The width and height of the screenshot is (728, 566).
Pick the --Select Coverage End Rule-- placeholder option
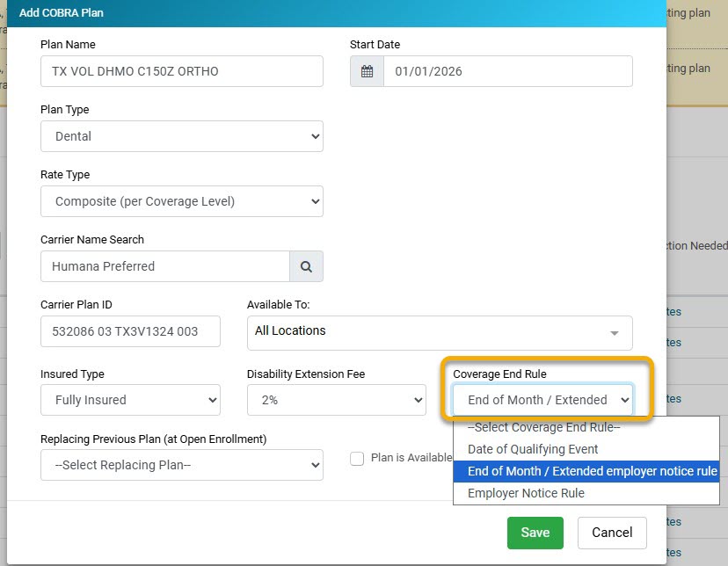544,427
